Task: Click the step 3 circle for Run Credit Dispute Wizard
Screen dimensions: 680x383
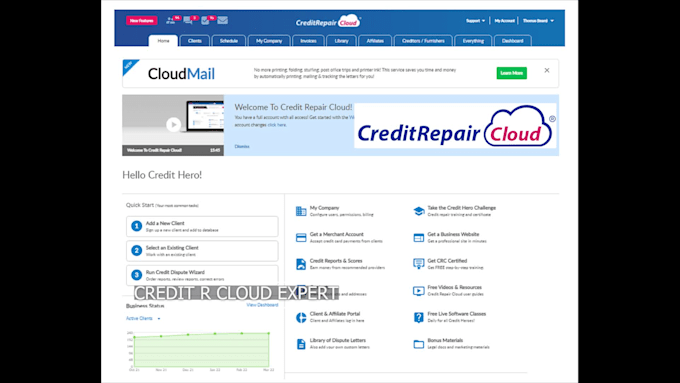Action: pos(137,275)
